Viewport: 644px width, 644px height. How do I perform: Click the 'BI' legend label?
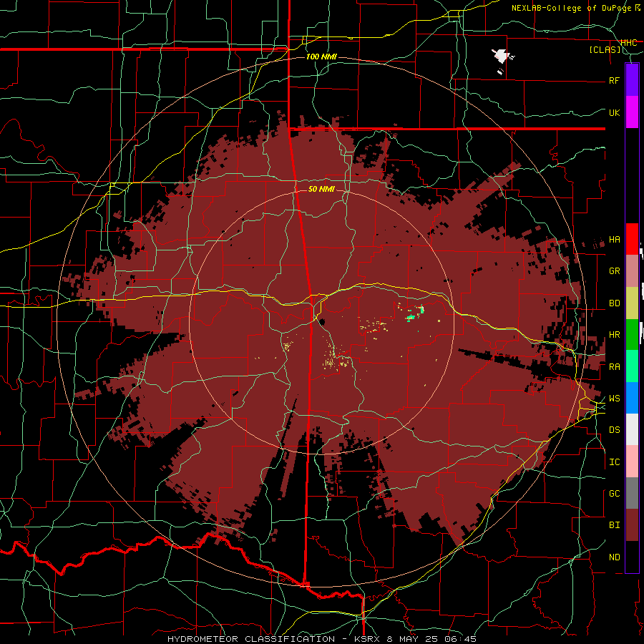(614, 525)
